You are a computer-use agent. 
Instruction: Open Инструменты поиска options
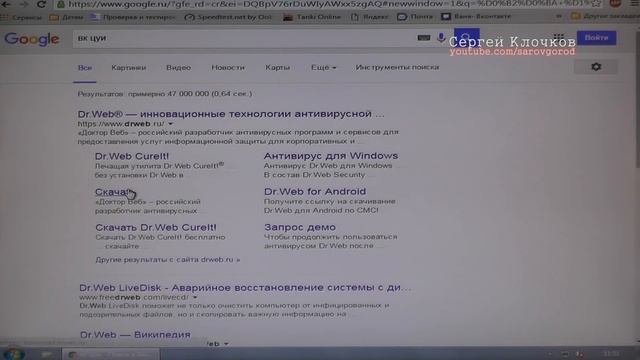(397, 67)
